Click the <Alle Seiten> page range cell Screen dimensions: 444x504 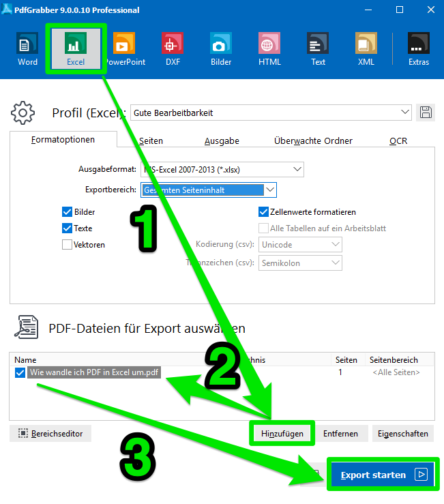pyautogui.click(x=396, y=372)
